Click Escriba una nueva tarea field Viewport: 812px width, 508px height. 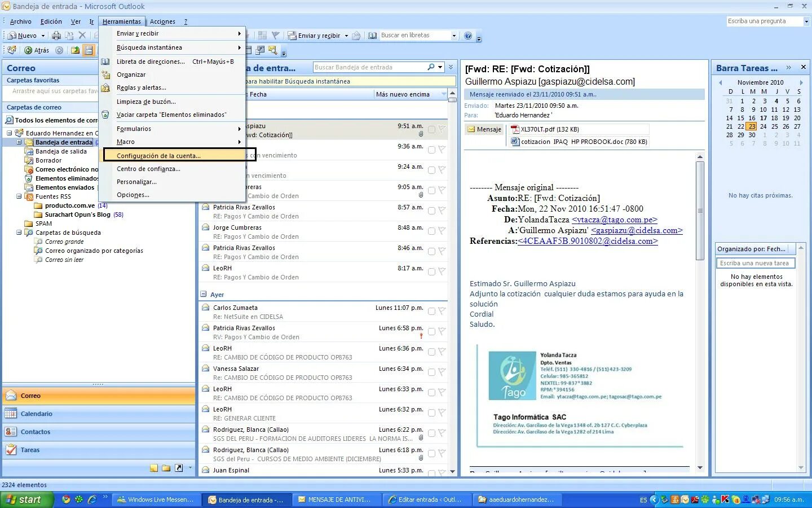tap(755, 263)
